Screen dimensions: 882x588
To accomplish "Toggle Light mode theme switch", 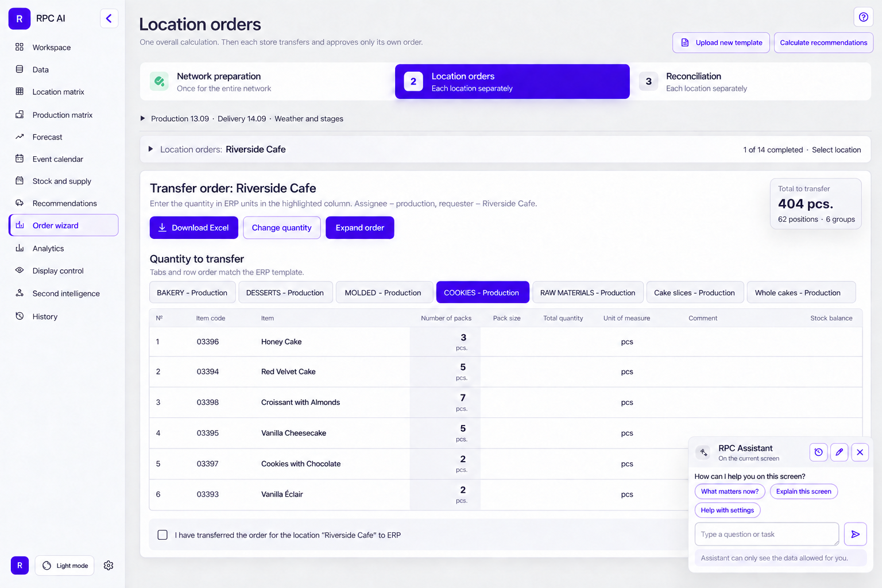I will click(x=64, y=566).
